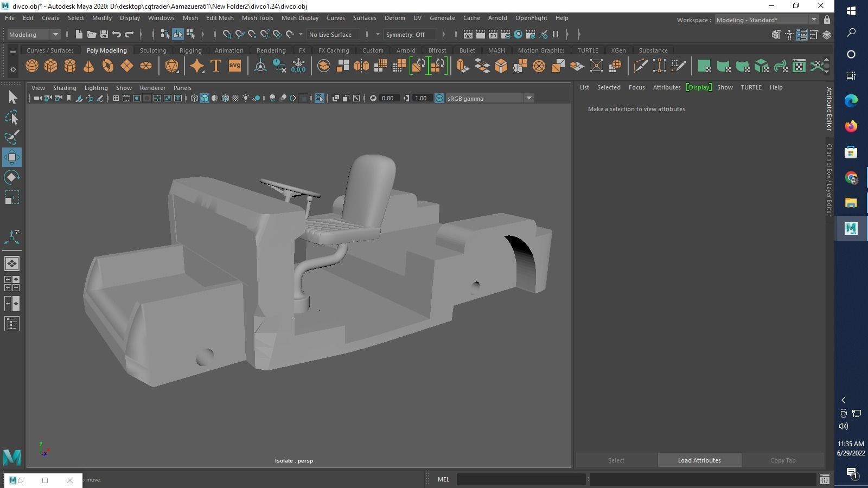868x488 pixels.
Task: Open the Channel Box / Layer Editor side tab
Action: pos(829,180)
